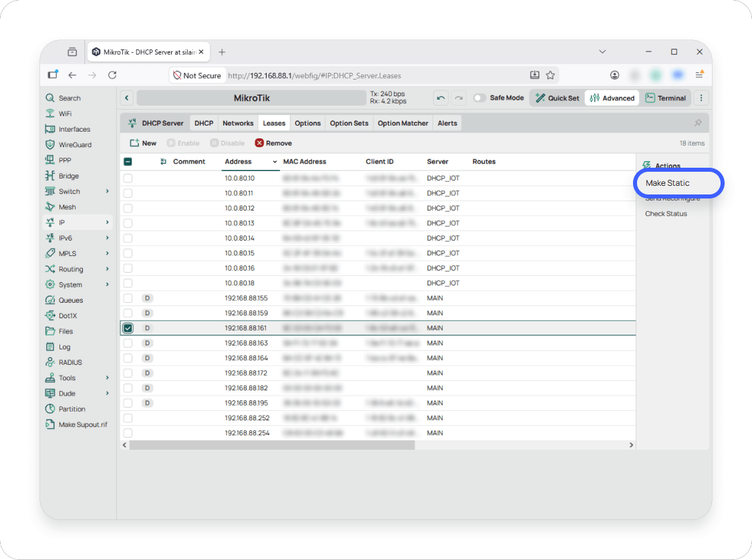The height and width of the screenshot is (560, 752).
Task: Click the redo arrow icon
Action: click(459, 98)
